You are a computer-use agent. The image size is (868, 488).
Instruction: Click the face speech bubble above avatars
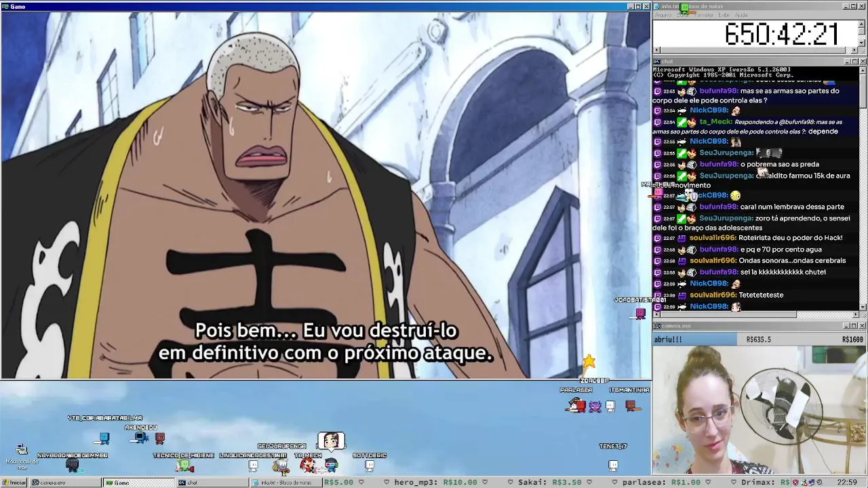point(331,441)
